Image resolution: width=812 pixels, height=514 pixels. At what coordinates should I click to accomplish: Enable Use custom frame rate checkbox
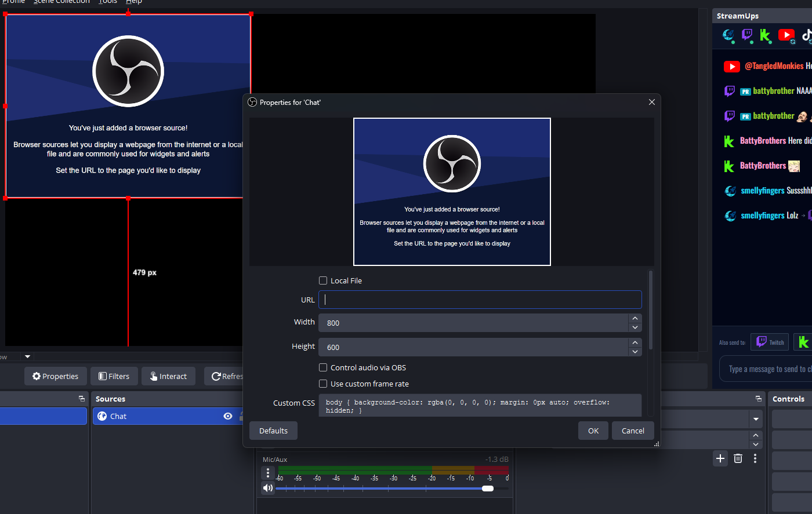pyautogui.click(x=323, y=384)
